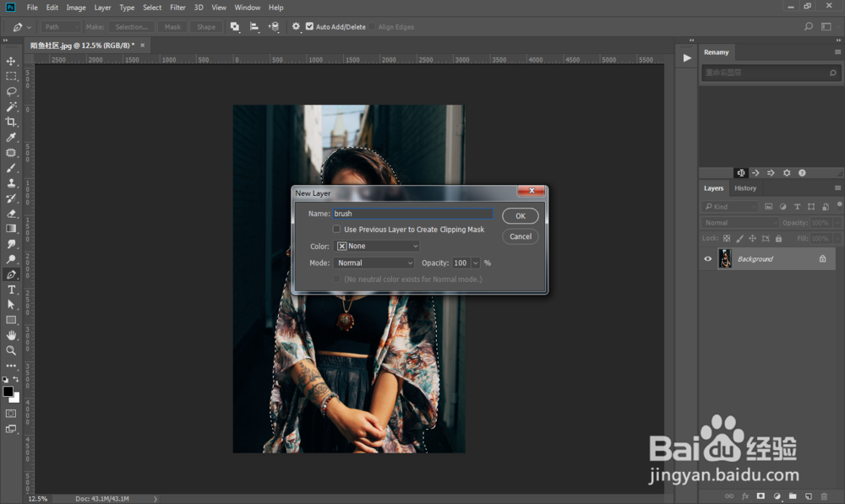Click the Shape button in options bar
This screenshot has width=845, height=504.
tap(206, 26)
